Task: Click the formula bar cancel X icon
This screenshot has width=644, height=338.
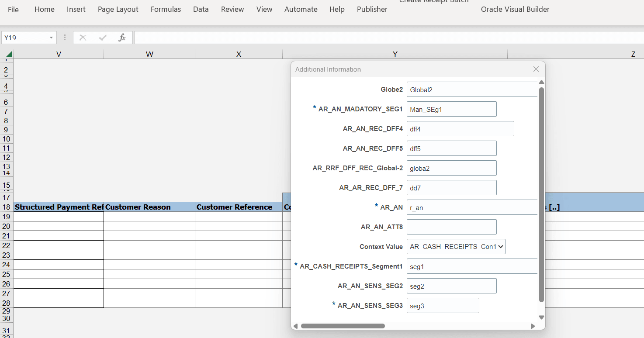Action: pos(83,38)
